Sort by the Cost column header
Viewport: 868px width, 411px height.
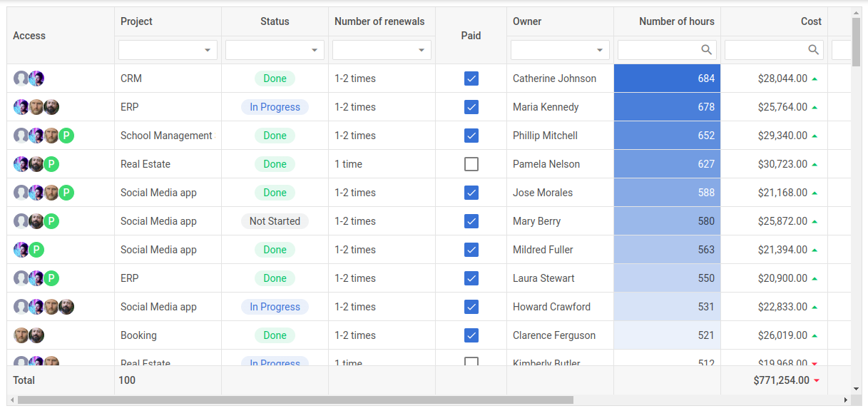pos(811,21)
